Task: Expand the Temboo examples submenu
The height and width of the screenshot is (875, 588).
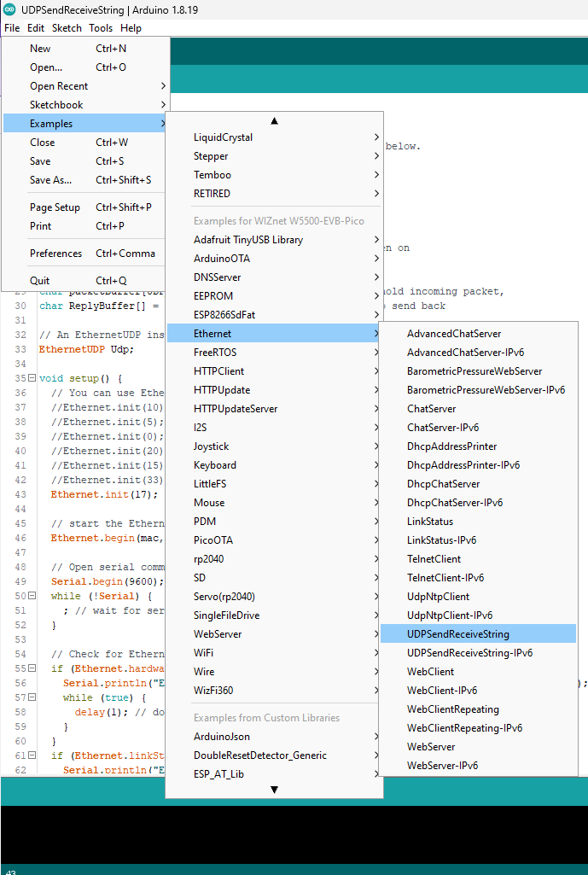Action: coord(274,175)
